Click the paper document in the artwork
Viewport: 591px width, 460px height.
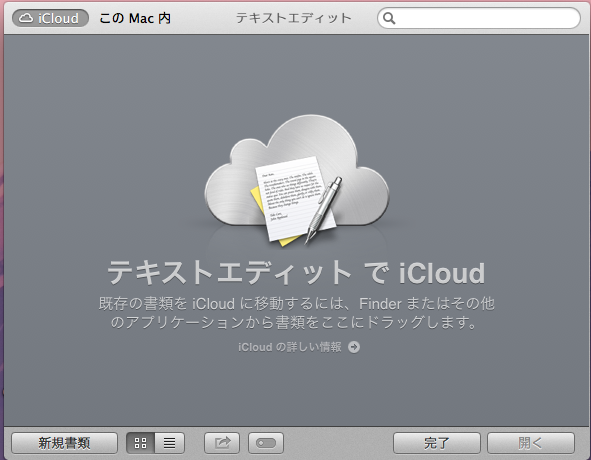[290, 198]
